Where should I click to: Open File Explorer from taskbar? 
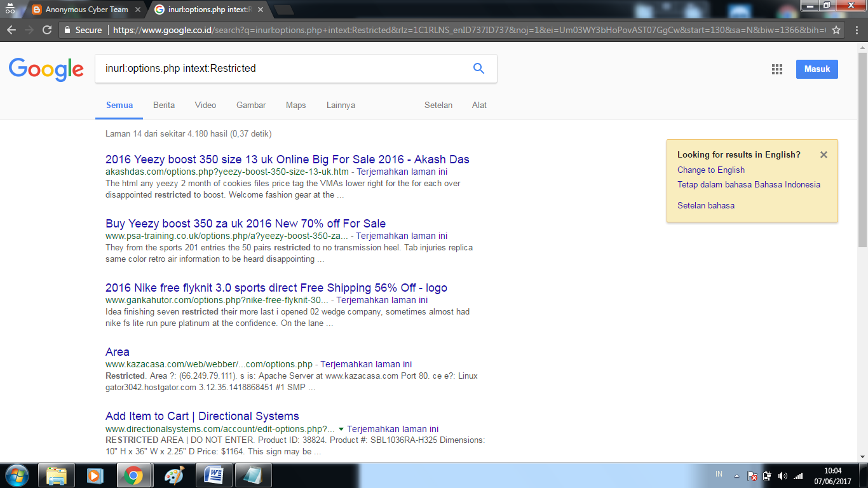pyautogui.click(x=57, y=475)
